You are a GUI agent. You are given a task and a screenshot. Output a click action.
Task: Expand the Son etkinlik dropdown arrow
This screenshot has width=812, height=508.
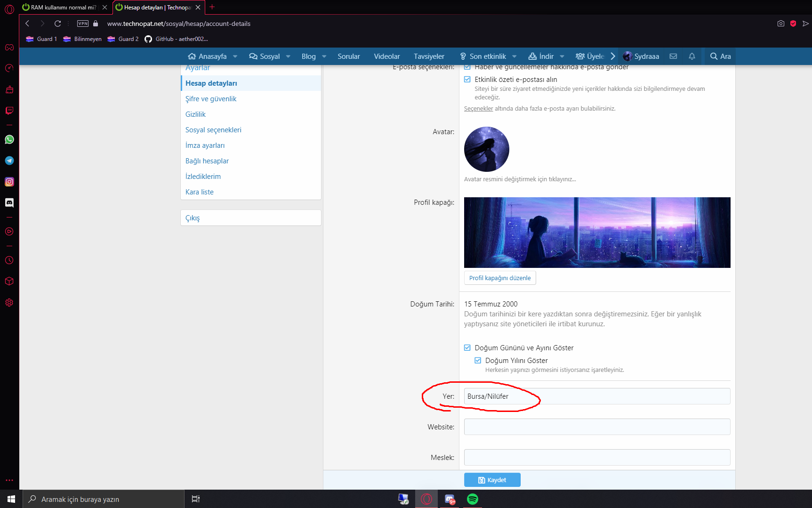click(x=515, y=56)
